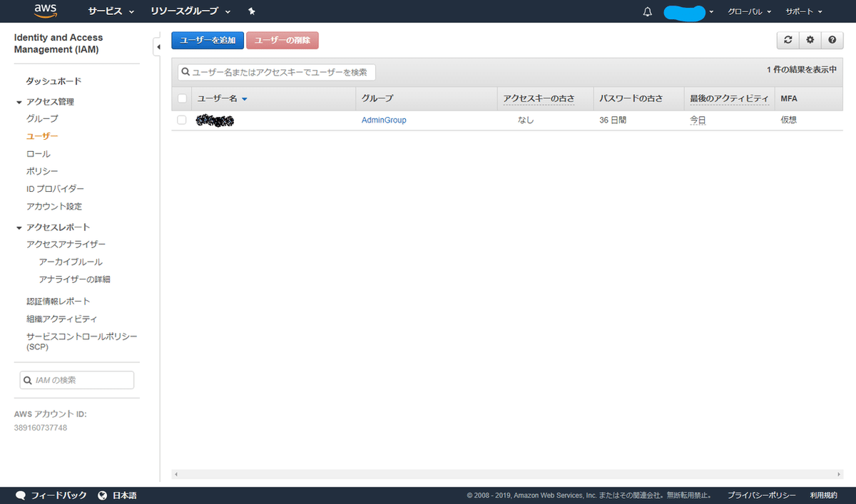Open ロール in the sidebar

click(x=38, y=154)
